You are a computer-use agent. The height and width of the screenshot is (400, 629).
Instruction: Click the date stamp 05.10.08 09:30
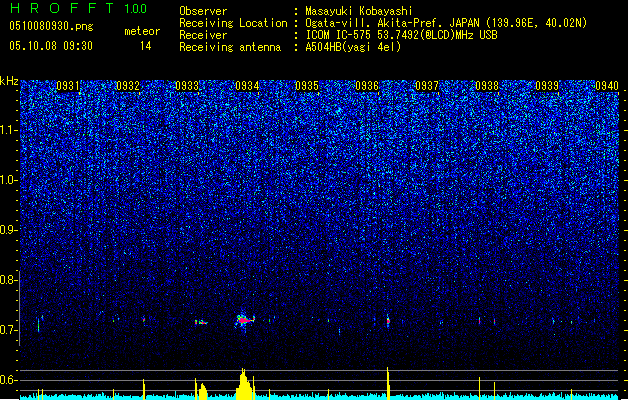51,46
